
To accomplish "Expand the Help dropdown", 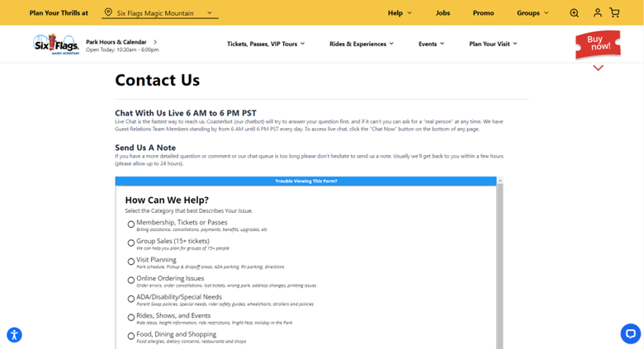I will pyautogui.click(x=400, y=13).
